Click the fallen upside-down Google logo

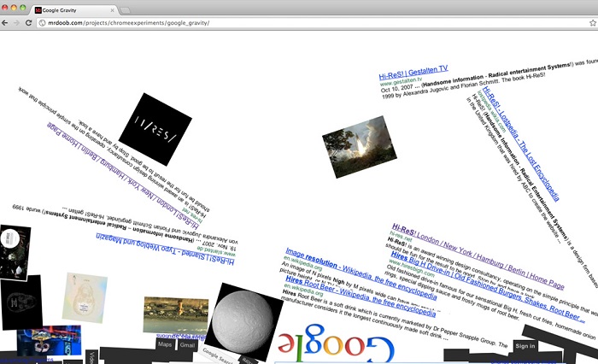click(336, 343)
